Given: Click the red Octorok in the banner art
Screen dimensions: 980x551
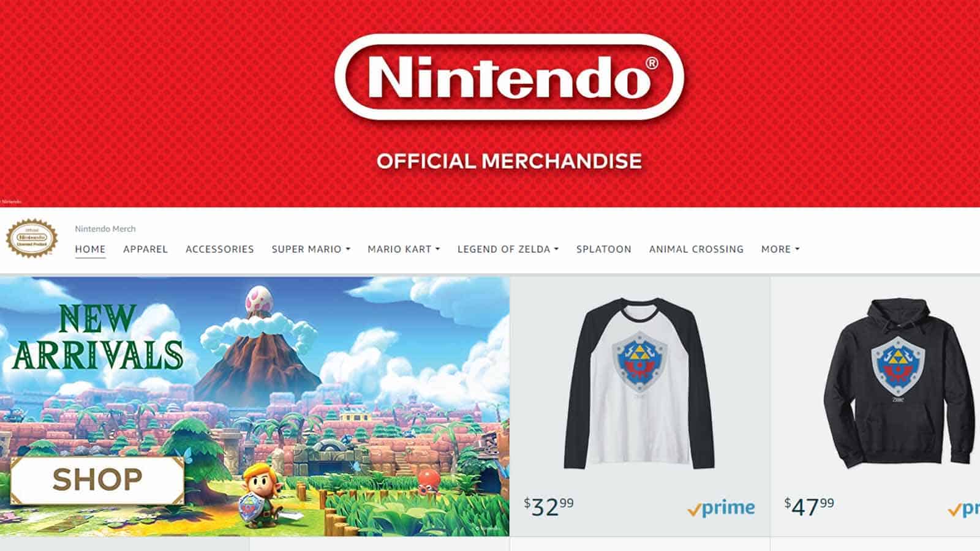Looking at the screenshot, I should [x=425, y=479].
